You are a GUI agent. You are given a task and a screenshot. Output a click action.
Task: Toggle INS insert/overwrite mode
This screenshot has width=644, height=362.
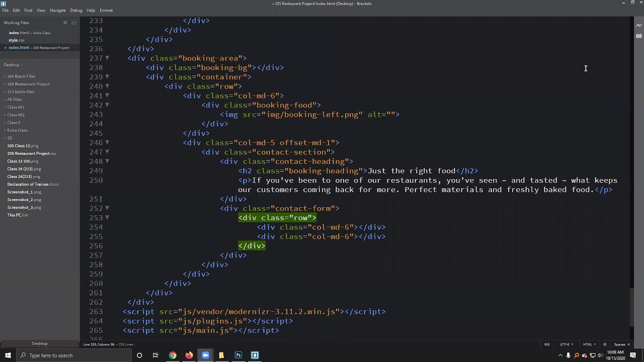(547, 344)
